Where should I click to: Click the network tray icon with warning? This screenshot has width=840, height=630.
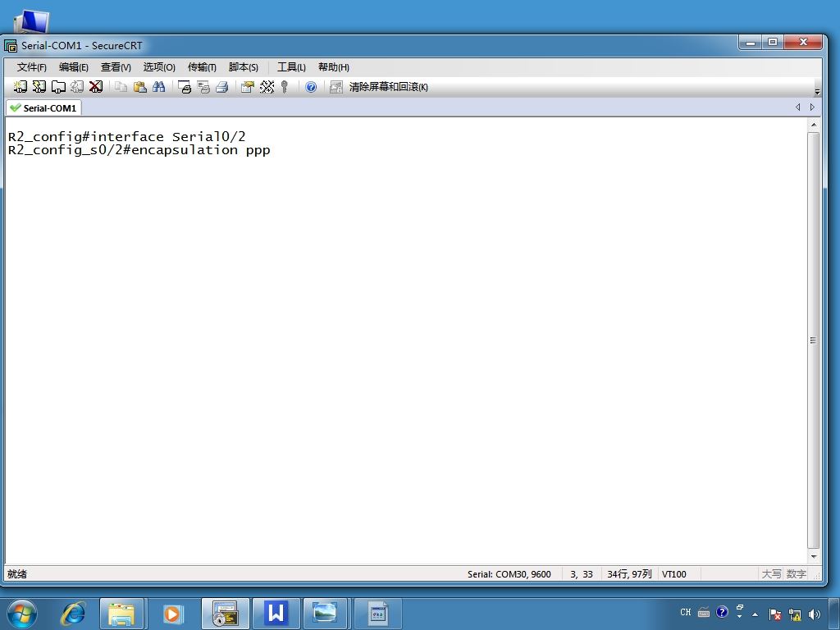[x=795, y=614]
